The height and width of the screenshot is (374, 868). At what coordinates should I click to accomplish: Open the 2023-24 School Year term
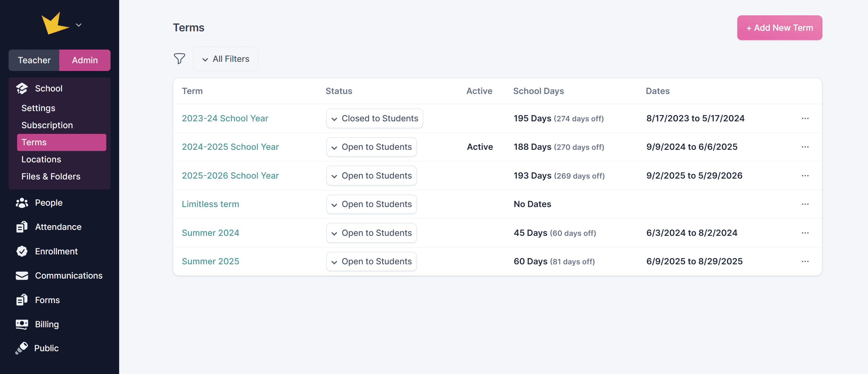(x=225, y=118)
